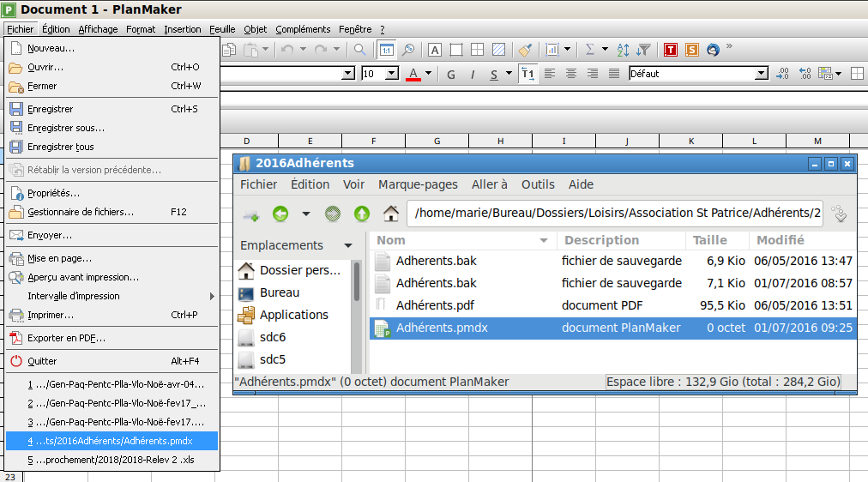
Task: Click the autofilter funnel icon
Action: [643, 50]
